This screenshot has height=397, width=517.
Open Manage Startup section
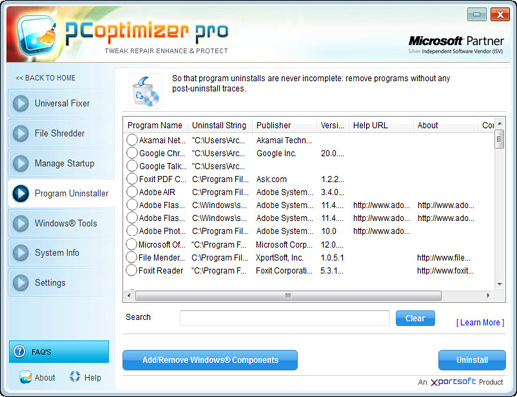(61, 163)
